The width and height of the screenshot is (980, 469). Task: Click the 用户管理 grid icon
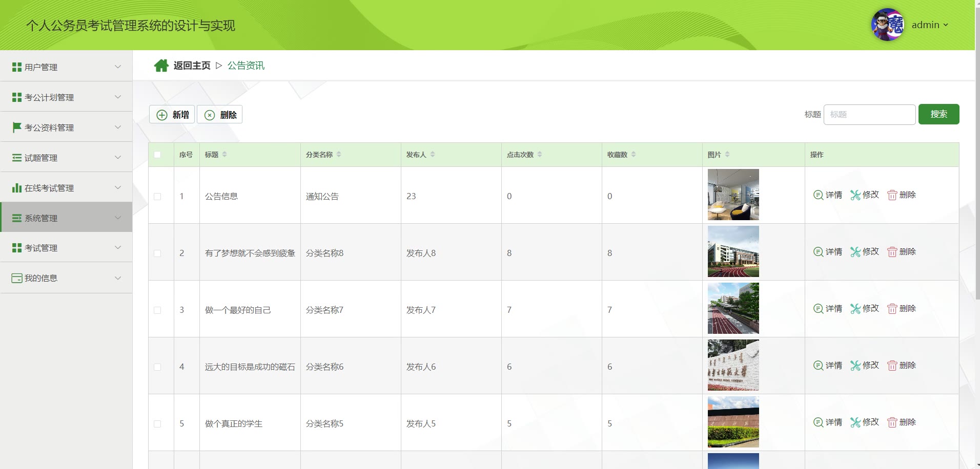pyautogui.click(x=17, y=67)
